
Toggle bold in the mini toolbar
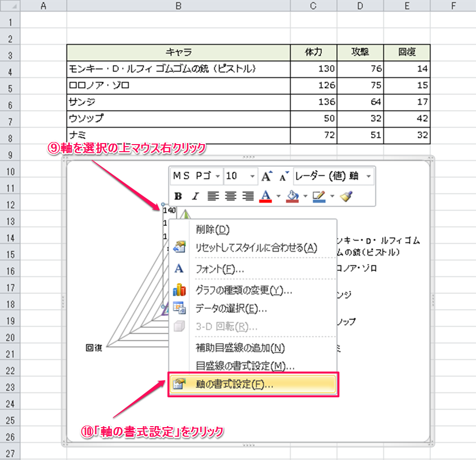point(178,196)
